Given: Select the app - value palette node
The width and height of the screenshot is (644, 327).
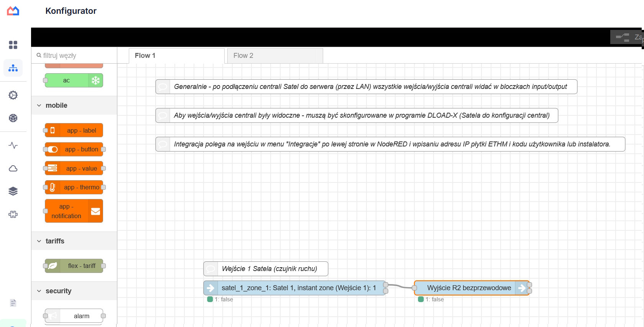Looking at the screenshot, I should pos(74,168).
